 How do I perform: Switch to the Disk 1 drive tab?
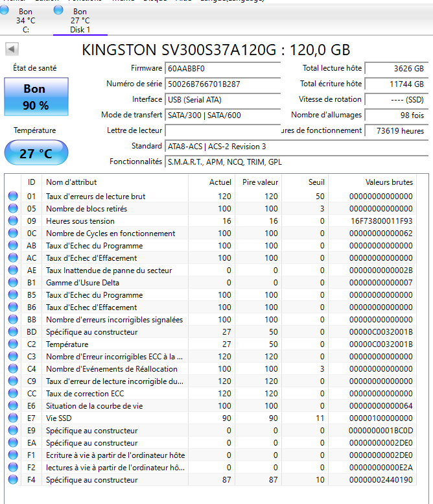coord(80,20)
